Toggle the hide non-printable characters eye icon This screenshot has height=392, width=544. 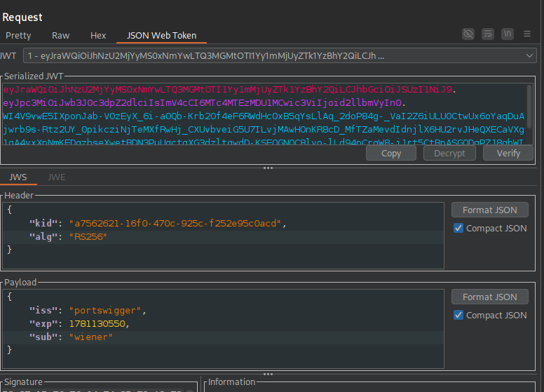pos(468,34)
